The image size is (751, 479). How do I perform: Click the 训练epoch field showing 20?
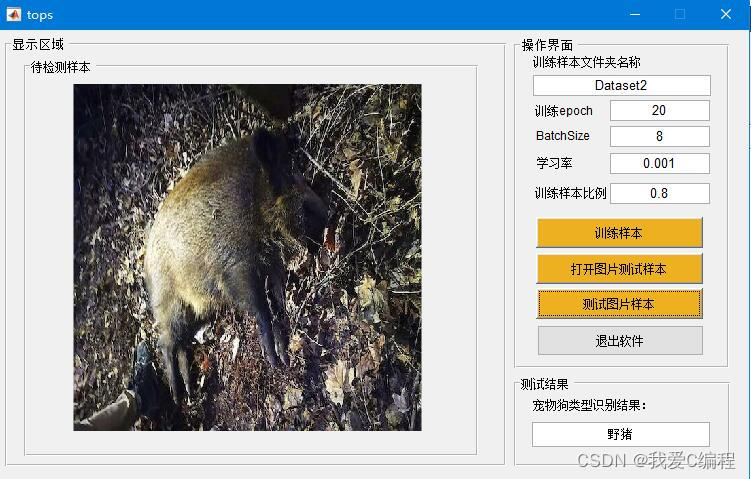[660, 111]
